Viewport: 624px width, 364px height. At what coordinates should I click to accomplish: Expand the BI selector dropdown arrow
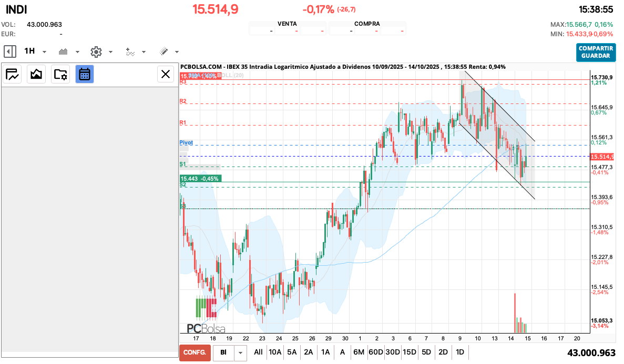click(241, 352)
